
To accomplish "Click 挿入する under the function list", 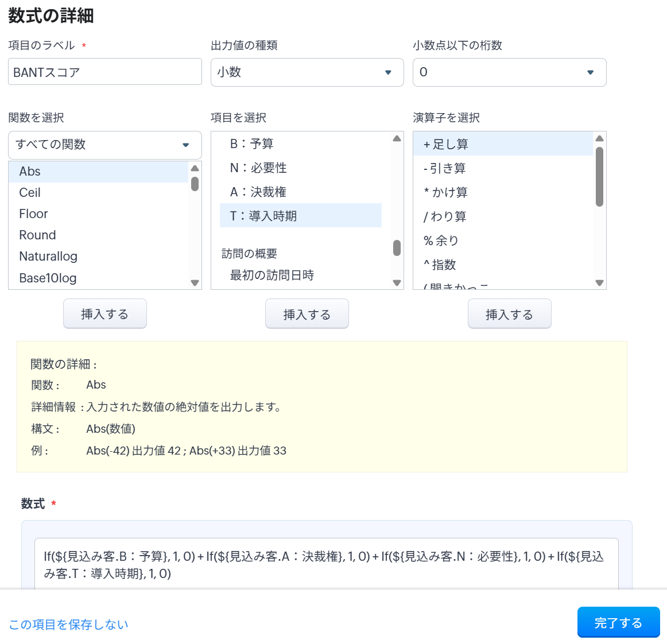I will point(105,314).
